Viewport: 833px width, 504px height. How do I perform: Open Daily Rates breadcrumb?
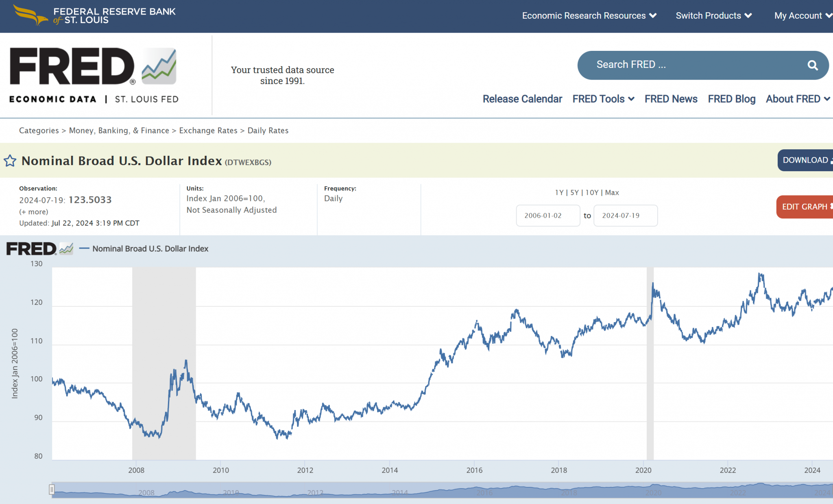268,131
